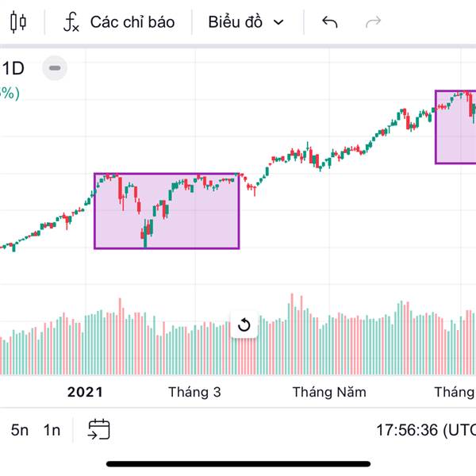The width and height of the screenshot is (476, 476).
Task: Undo the last chart action
Action: coord(330,22)
